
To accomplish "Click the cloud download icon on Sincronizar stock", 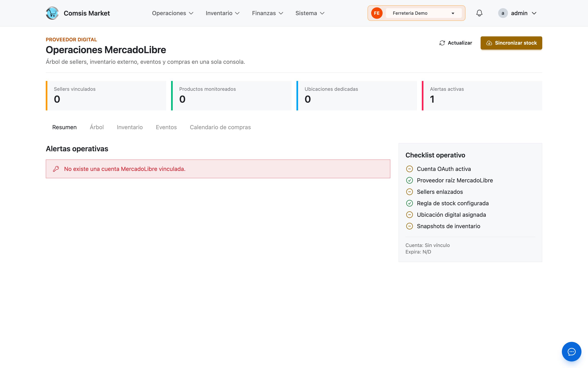I will [x=489, y=43].
